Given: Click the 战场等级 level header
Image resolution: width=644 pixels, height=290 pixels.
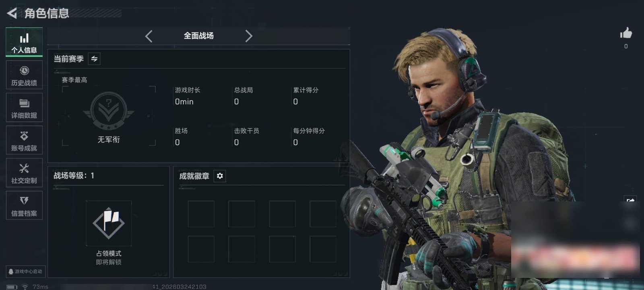Looking at the screenshot, I should (x=74, y=176).
